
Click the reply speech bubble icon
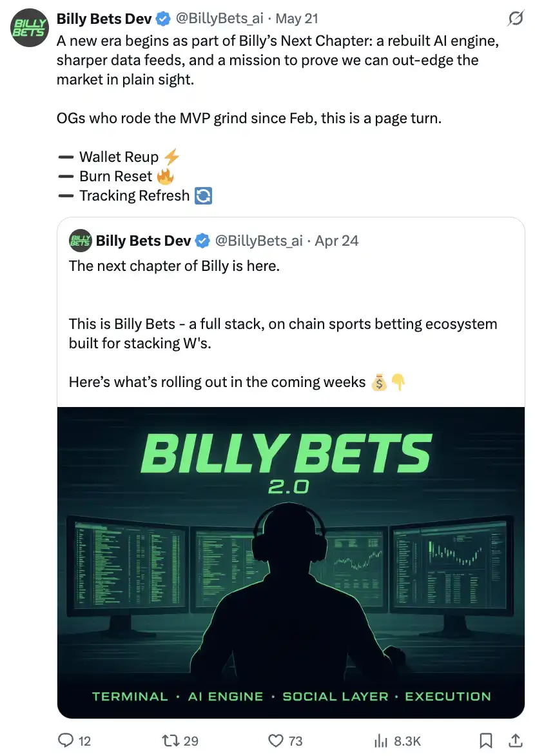click(x=66, y=741)
